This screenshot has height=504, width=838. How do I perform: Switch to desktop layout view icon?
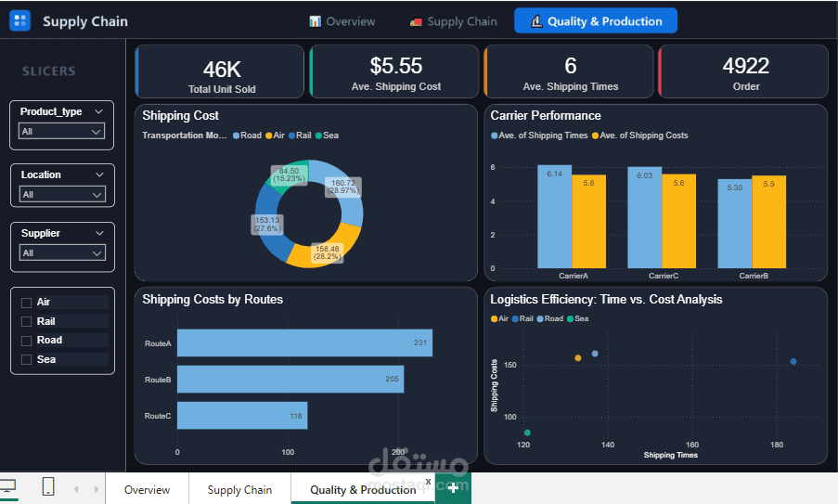8,487
